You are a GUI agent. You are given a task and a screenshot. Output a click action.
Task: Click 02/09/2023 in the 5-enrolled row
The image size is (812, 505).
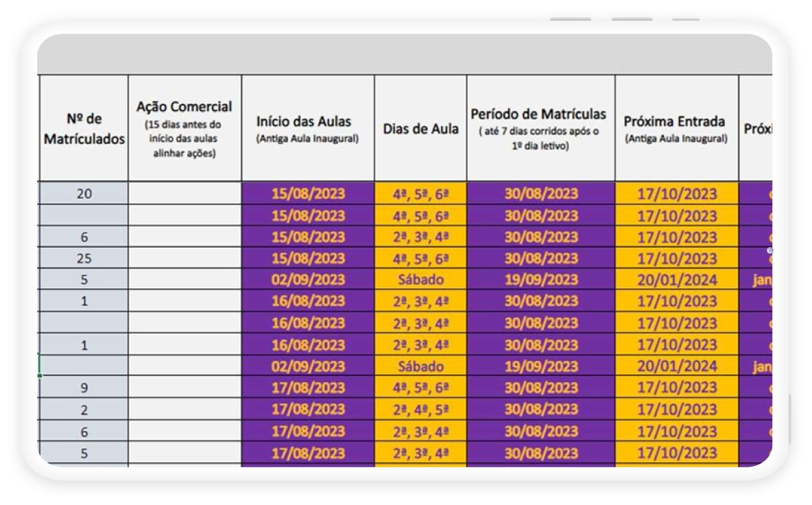coord(308,279)
